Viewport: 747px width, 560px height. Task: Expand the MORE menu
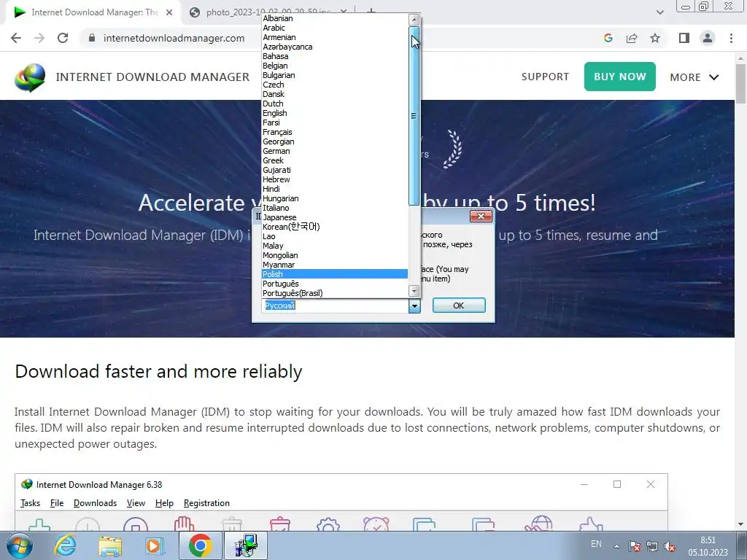click(694, 77)
